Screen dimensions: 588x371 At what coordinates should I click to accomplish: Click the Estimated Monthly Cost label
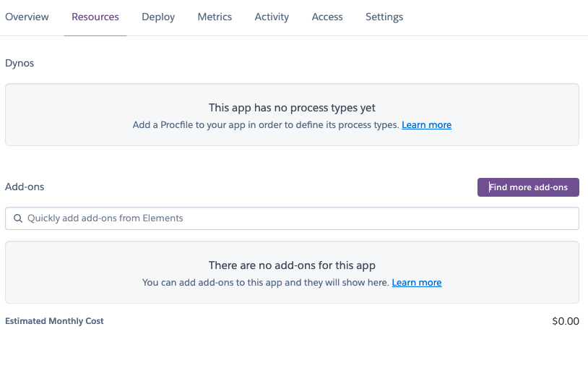coord(54,321)
